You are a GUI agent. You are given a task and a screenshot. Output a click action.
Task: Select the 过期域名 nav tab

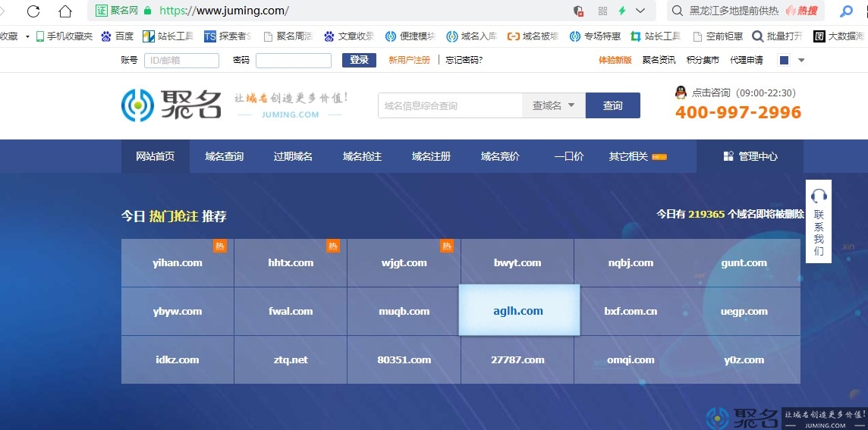pos(293,156)
